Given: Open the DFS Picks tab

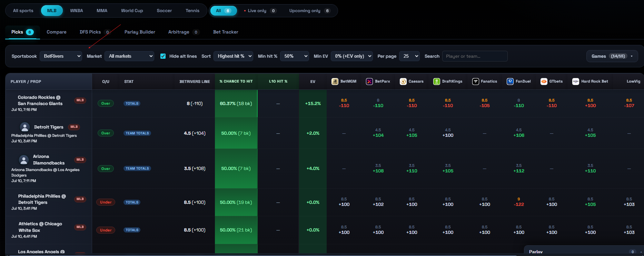Looking at the screenshot, I should (95, 32).
